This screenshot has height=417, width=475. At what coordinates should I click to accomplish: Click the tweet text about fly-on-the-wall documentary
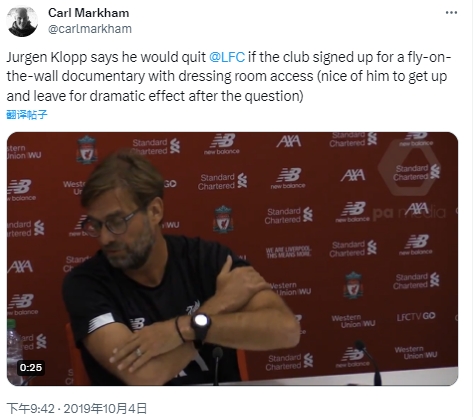(229, 77)
